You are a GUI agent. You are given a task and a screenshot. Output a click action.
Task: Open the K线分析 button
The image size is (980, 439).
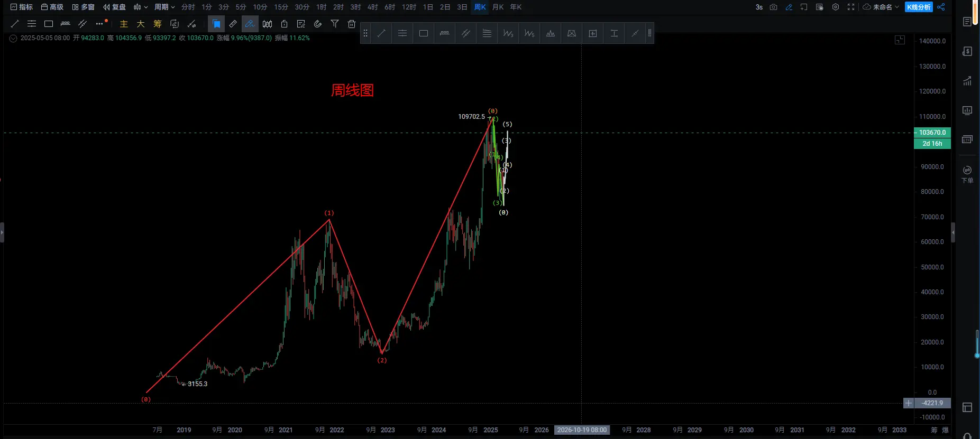click(919, 7)
